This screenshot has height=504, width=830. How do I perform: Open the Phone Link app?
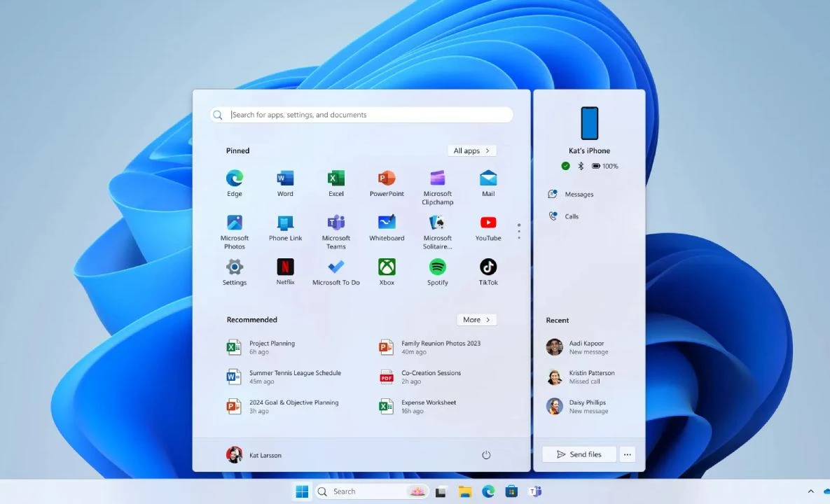[x=285, y=227]
